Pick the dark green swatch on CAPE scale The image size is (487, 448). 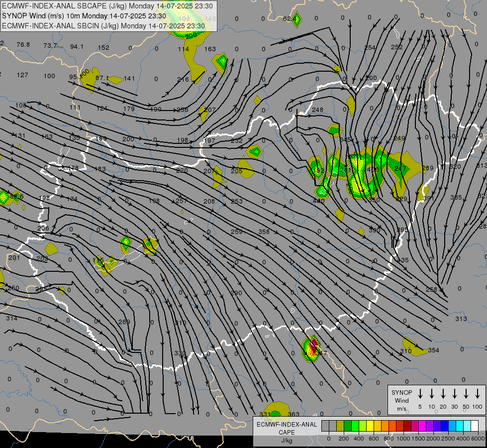point(348,426)
